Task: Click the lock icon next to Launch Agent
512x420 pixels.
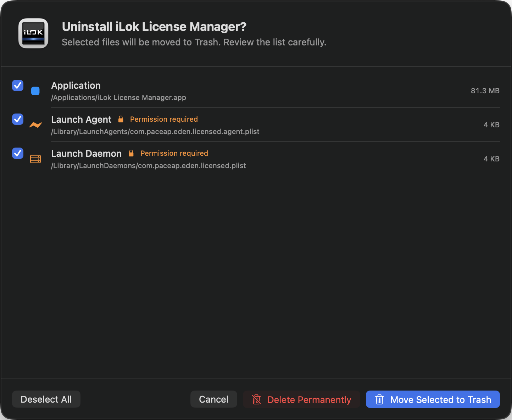Action: (121, 119)
